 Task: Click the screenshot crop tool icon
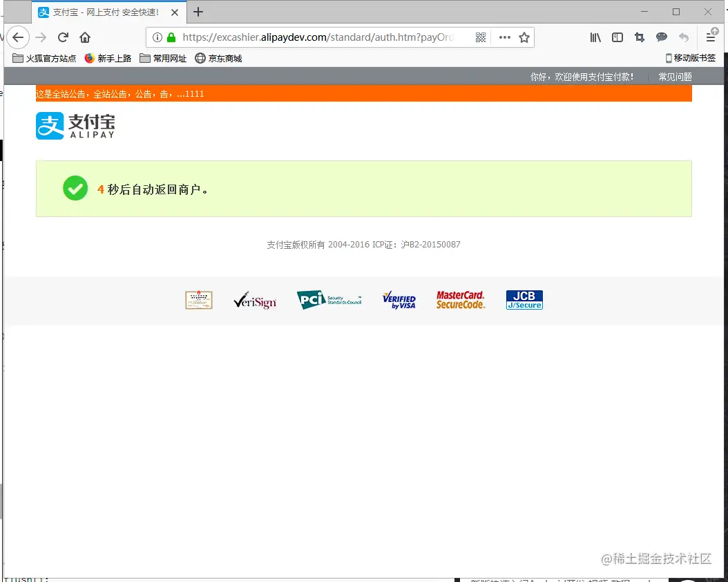tap(640, 37)
